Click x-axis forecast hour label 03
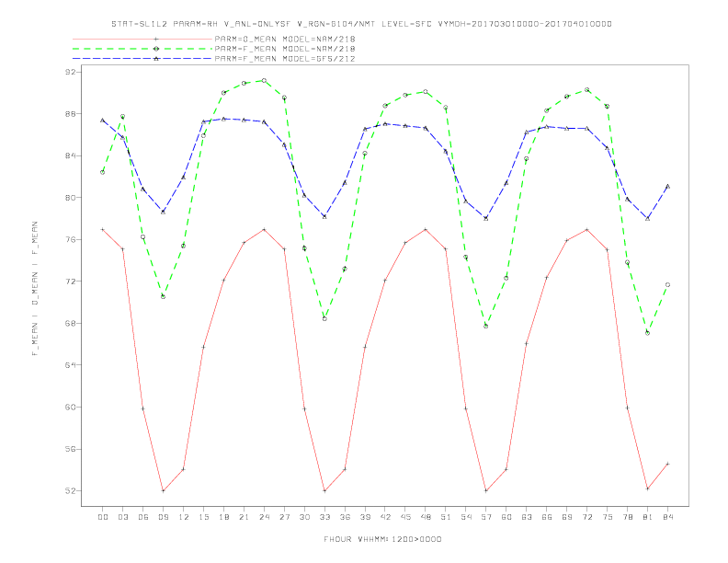Viewport: 728px width, 563px height. (x=122, y=517)
